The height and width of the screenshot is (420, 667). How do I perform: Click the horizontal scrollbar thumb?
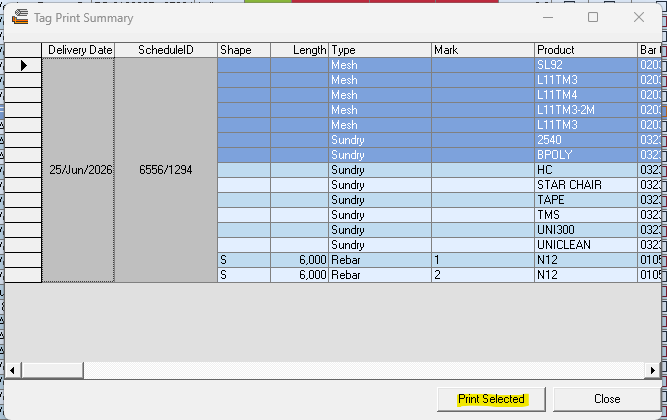click(52, 370)
